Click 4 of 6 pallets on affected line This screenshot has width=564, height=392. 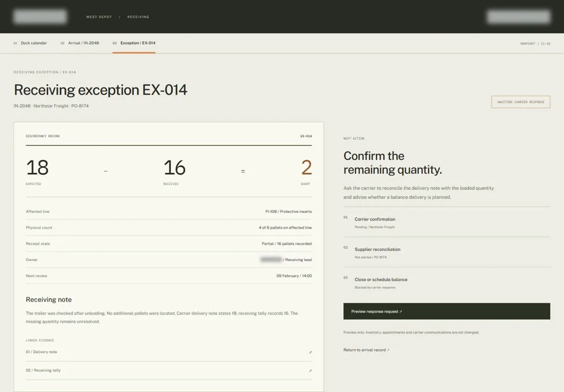[x=286, y=227]
